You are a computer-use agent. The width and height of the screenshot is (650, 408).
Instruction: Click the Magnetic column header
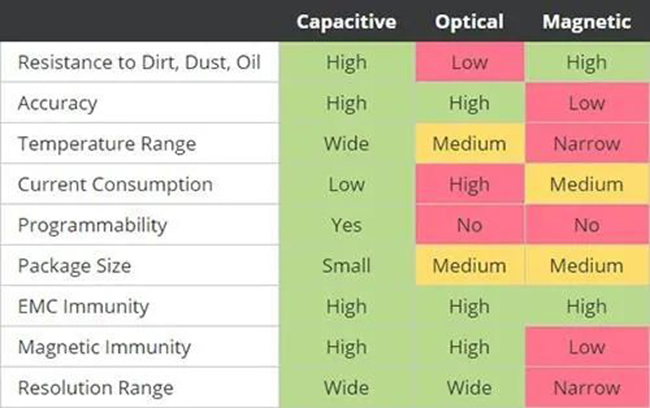[586, 22]
